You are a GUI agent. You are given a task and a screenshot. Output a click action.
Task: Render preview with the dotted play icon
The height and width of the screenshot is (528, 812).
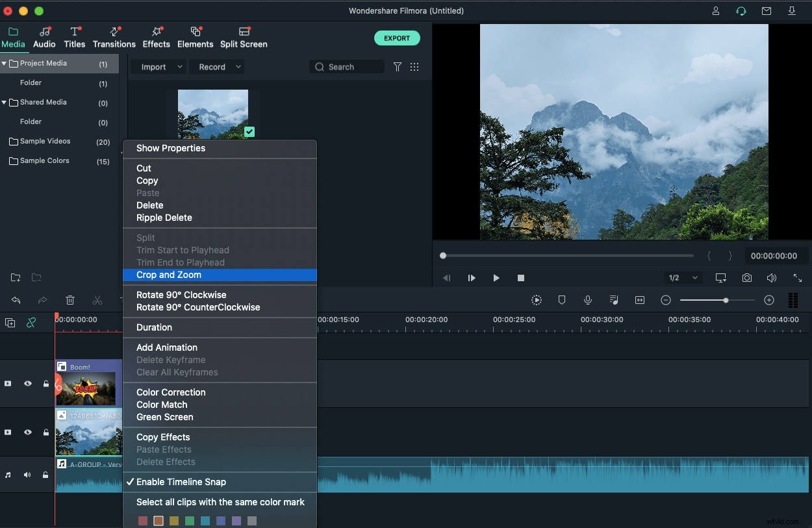point(537,300)
